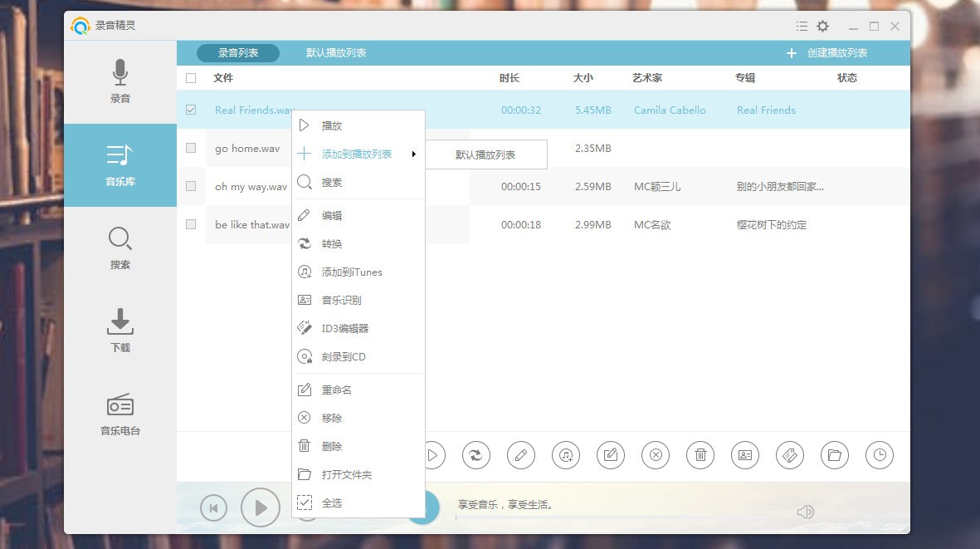Choose 重命名 in the context menu
The width and height of the screenshot is (980, 549).
click(358, 390)
